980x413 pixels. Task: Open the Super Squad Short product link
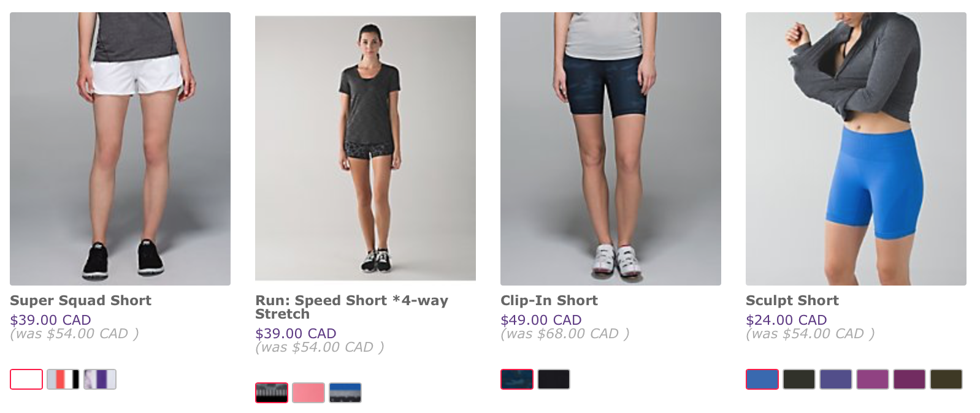pos(80,300)
